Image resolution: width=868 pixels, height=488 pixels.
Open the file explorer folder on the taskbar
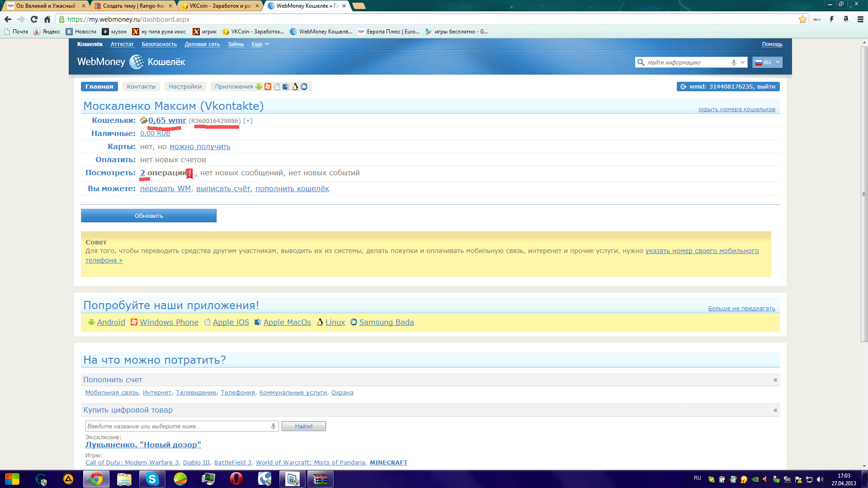point(124,479)
